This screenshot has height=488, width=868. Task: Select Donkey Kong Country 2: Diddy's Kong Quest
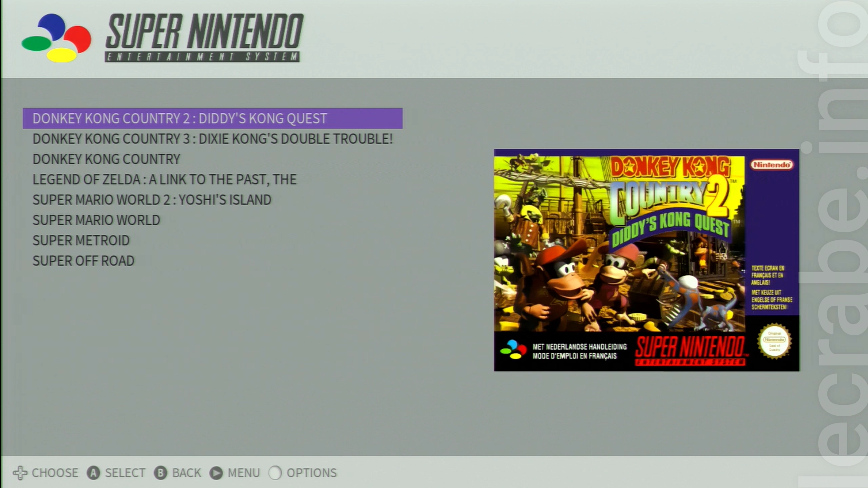[212, 118]
